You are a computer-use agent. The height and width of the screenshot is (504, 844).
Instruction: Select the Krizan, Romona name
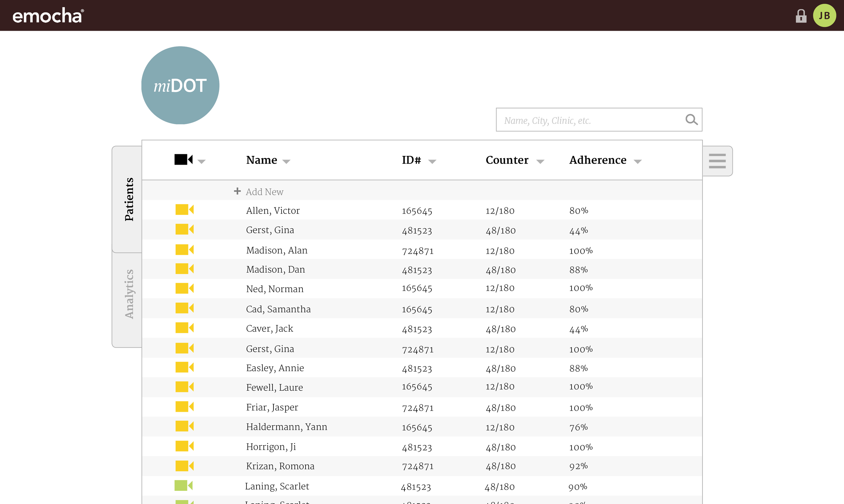coord(280,466)
